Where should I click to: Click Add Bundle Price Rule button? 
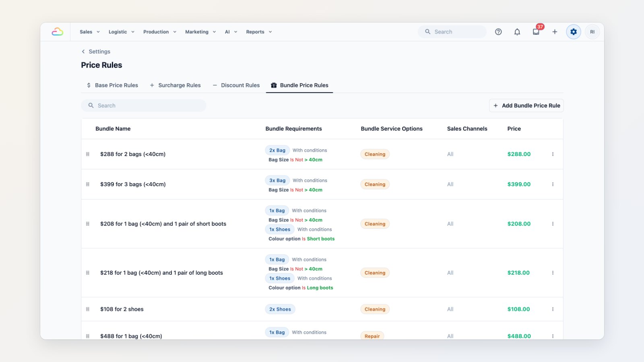pyautogui.click(x=526, y=105)
